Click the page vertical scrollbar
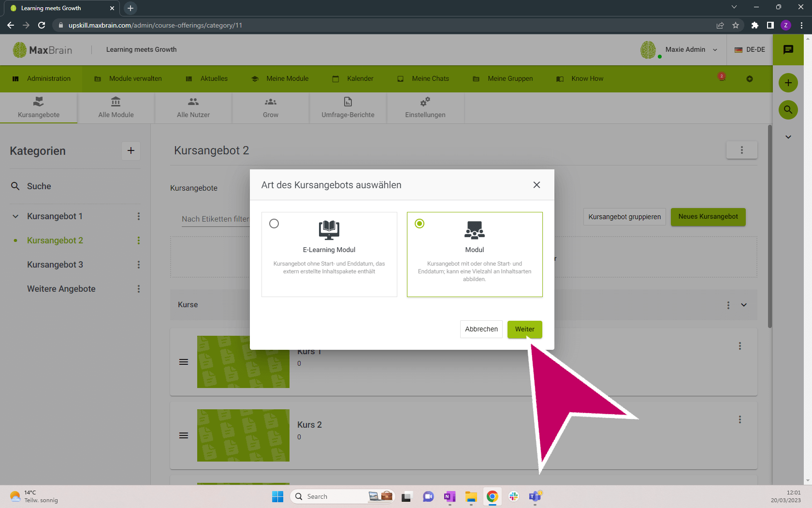 pos(769,226)
